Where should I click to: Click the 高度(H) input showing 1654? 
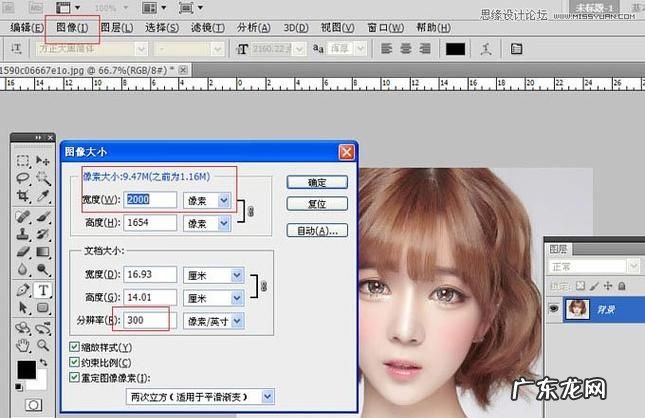(x=150, y=223)
